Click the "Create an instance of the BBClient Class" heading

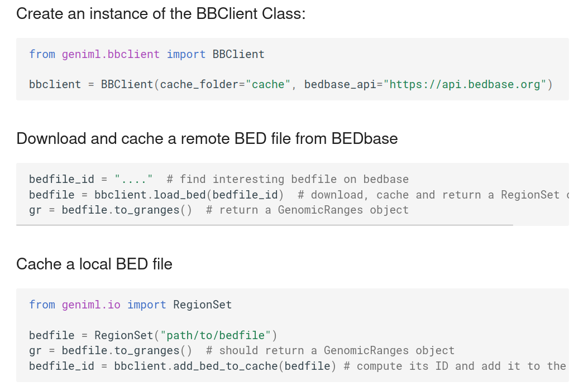161,14
